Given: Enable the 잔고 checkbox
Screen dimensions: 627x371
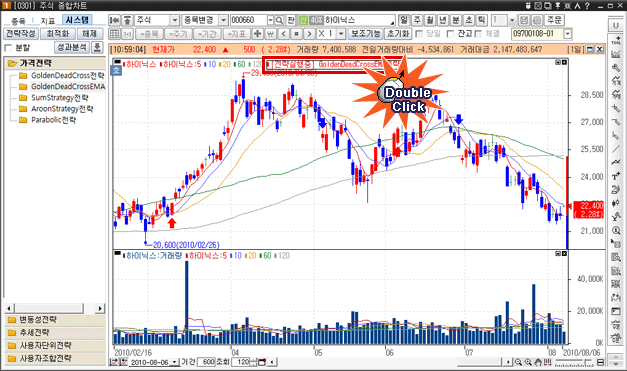Looking at the screenshot, I should point(451,34).
